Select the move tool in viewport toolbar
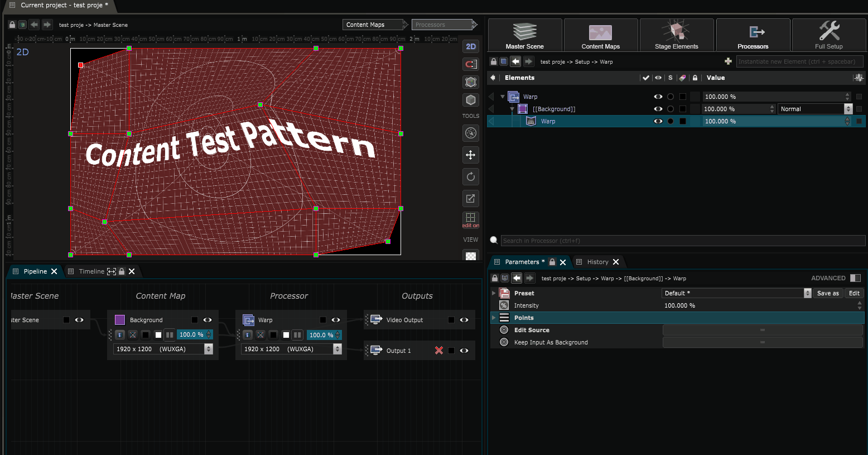Screen dimensions: 868x455 click(x=471, y=155)
